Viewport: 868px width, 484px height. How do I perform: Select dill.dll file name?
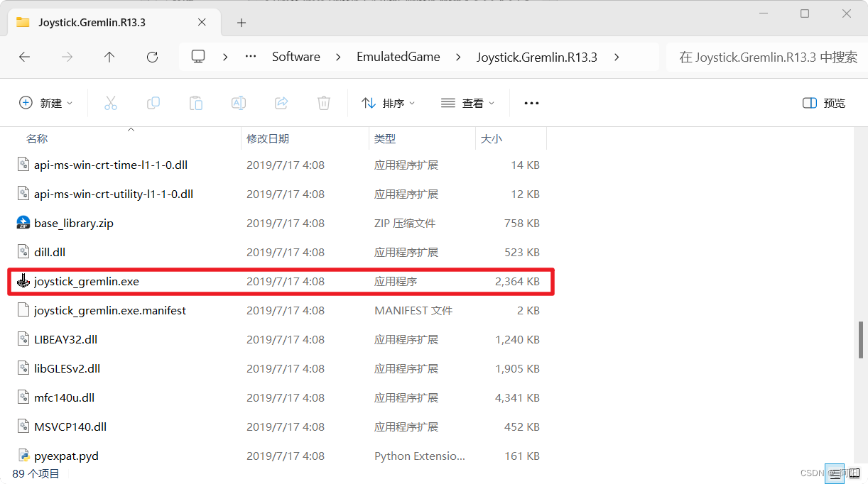tap(50, 252)
